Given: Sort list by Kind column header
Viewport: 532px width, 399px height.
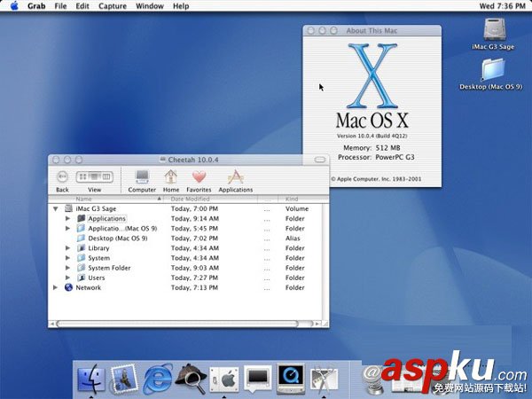Looking at the screenshot, I should point(303,199).
